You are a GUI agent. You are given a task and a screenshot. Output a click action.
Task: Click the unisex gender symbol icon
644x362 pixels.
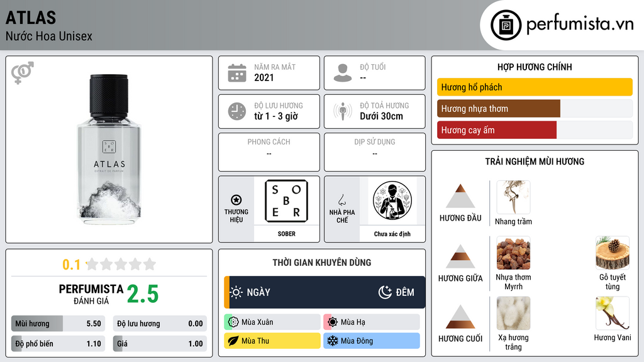coord(22,73)
